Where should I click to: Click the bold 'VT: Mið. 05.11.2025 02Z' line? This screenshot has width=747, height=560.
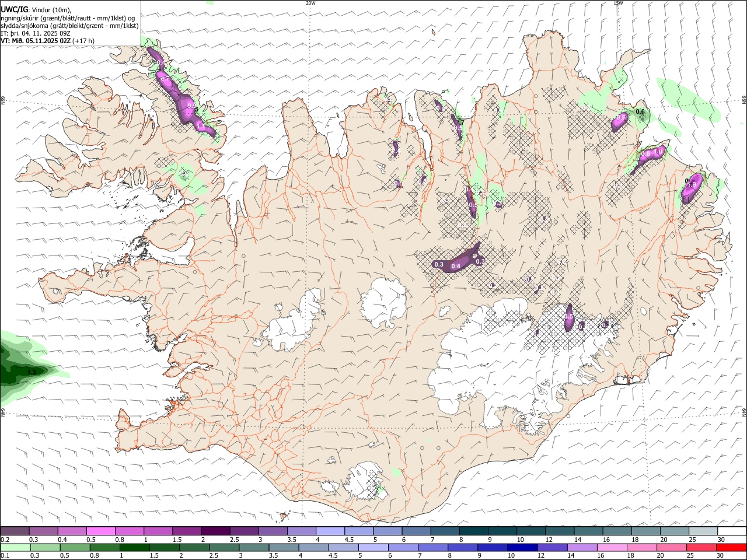[36, 41]
